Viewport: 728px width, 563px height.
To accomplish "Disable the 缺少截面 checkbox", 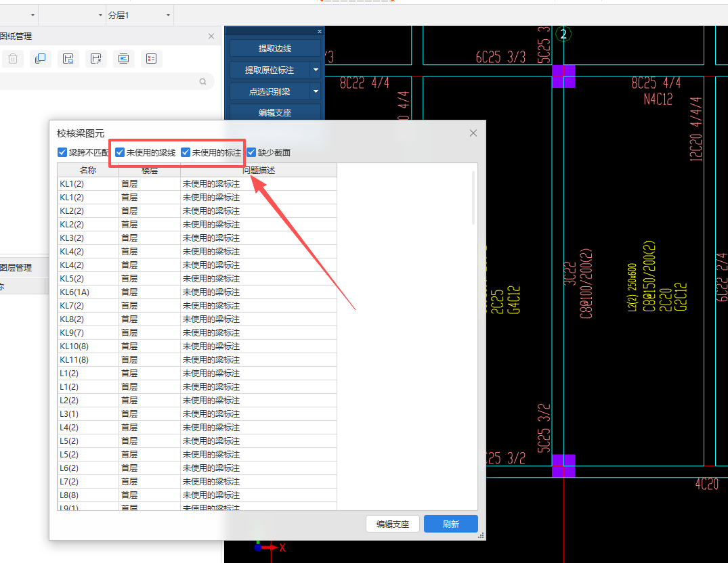I will point(251,153).
